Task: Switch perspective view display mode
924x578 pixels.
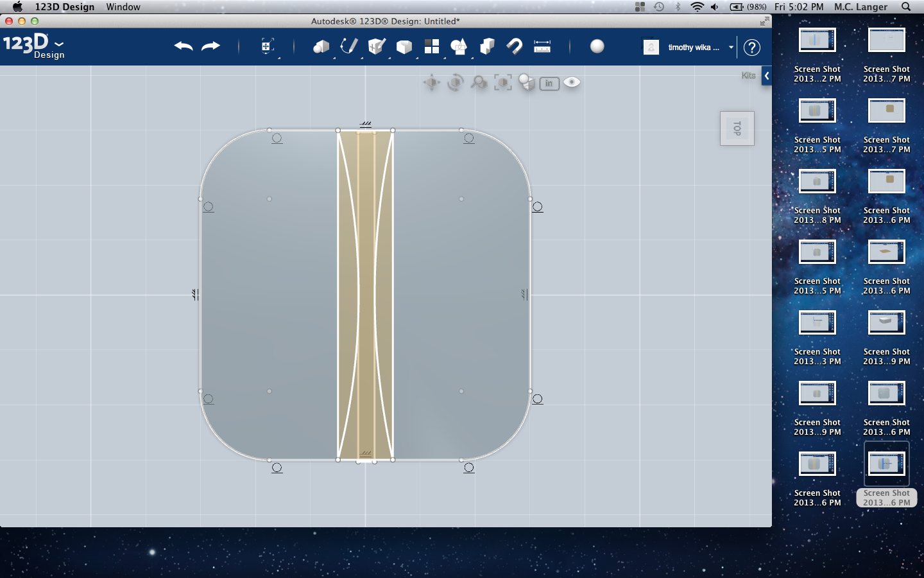Action: pyautogui.click(x=526, y=82)
